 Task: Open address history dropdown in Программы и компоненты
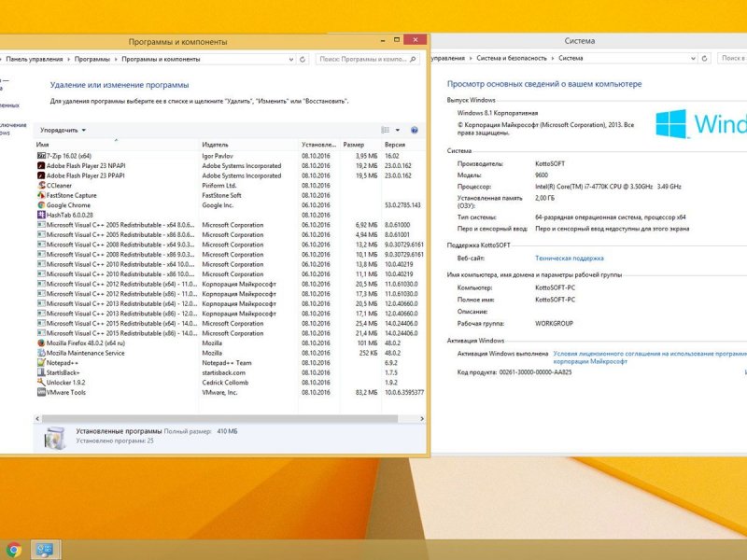coord(291,59)
